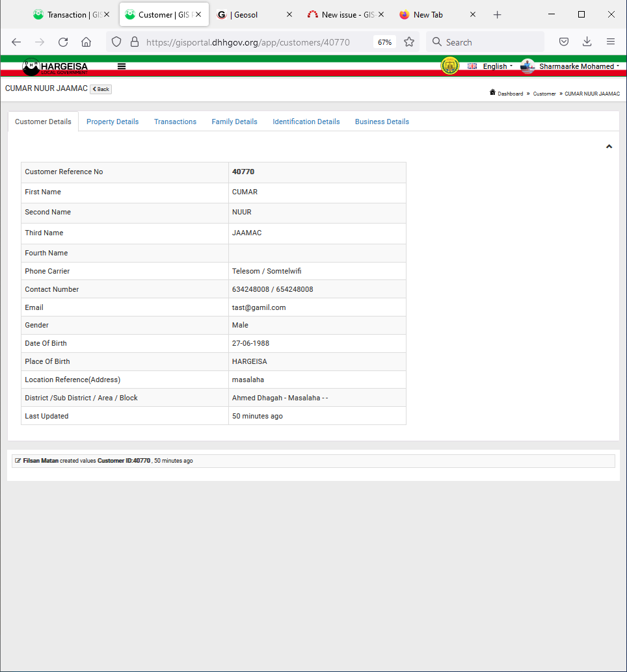Click the Back button beside customer name
The height and width of the screenshot is (672, 627).
101,89
